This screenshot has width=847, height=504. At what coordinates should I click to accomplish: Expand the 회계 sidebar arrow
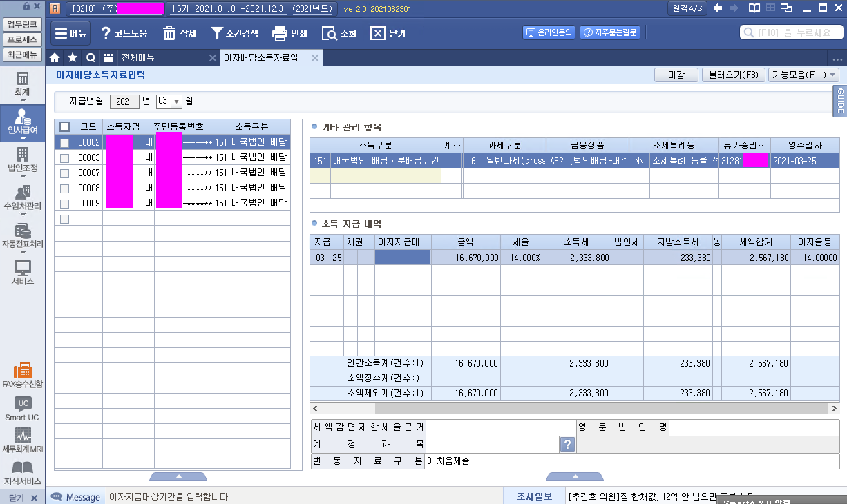pyautogui.click(x=23, y=100)
